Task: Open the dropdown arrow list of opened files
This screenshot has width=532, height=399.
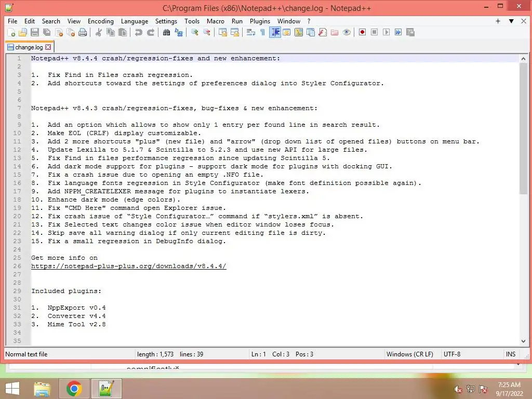Action: pyautogui.click(x=511, y=21)
